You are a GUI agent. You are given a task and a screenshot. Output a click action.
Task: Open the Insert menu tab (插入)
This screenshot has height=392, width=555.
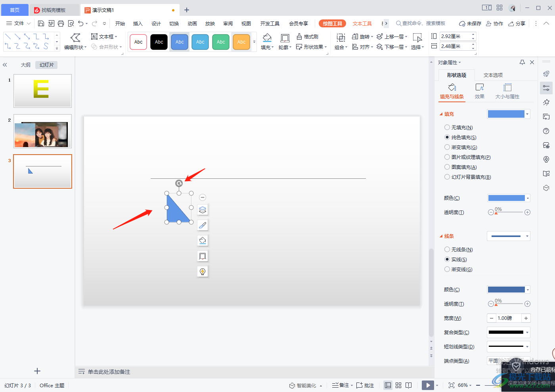(x=138, y=23)
